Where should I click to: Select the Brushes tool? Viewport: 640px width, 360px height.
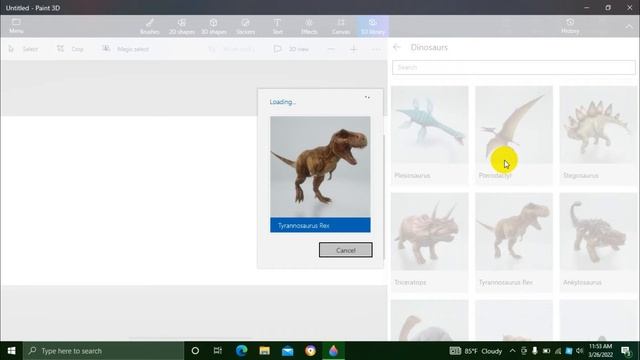click(150, 26)
